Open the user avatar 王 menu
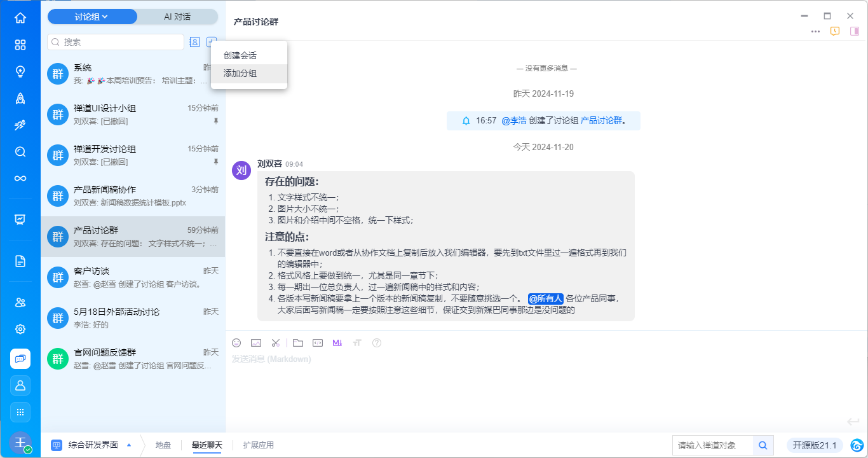Viewport: 868px width, 458px height. click(20, 442)
